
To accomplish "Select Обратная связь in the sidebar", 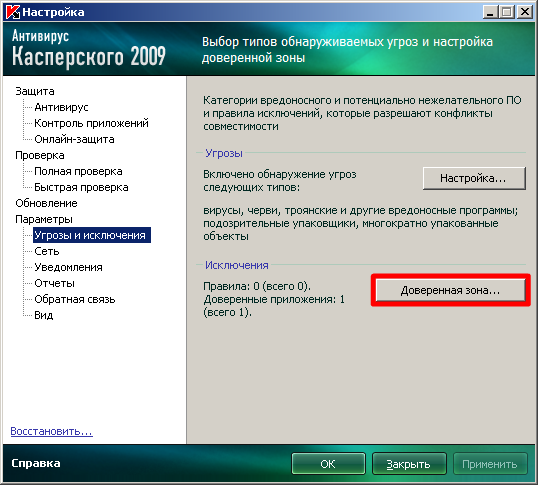I will 74,299.
